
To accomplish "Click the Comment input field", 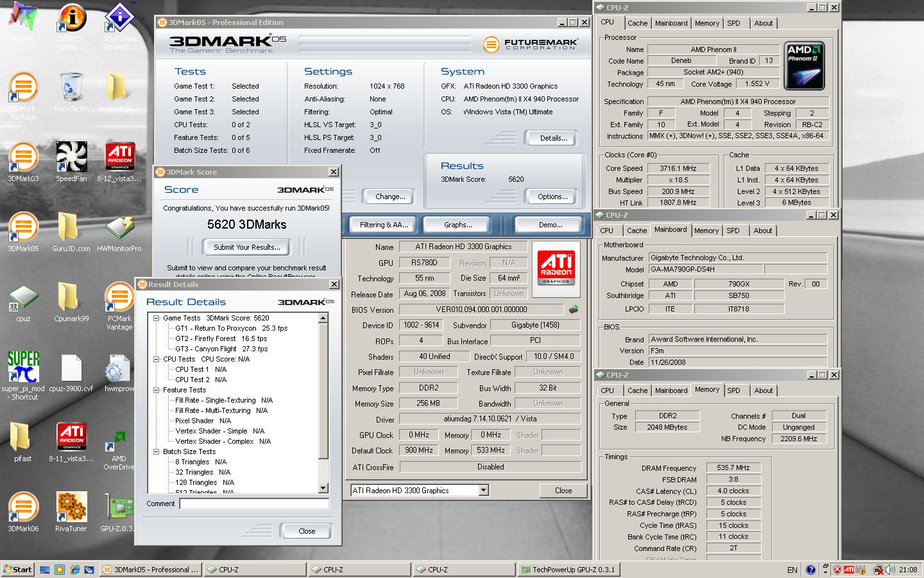I will tap(254, 504).
